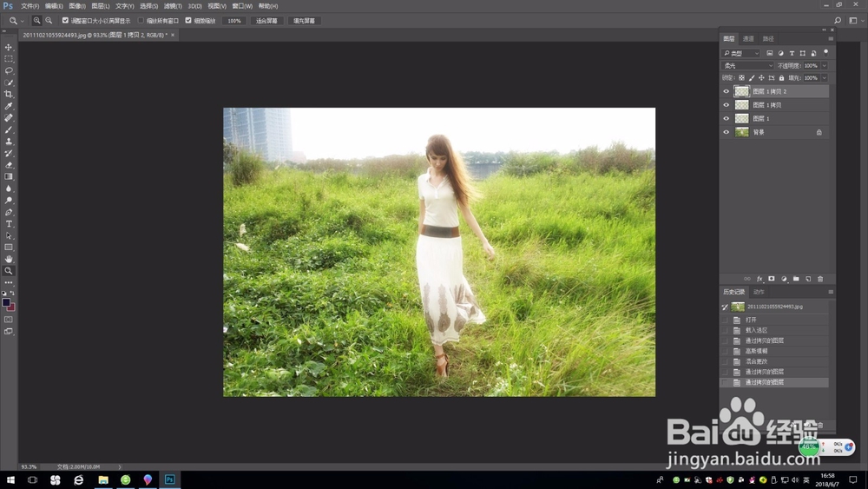Hide the 背景 layer
This screenshot has width=868, height=489.
pos(727,132)
